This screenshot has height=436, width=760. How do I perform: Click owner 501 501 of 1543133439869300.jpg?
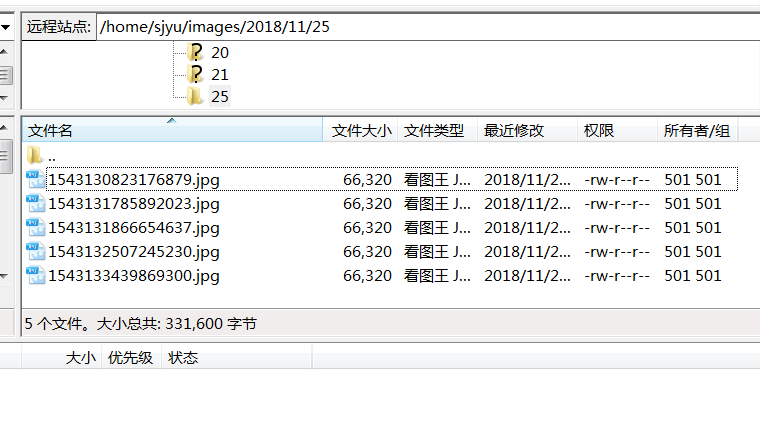(x=693, y=276)
